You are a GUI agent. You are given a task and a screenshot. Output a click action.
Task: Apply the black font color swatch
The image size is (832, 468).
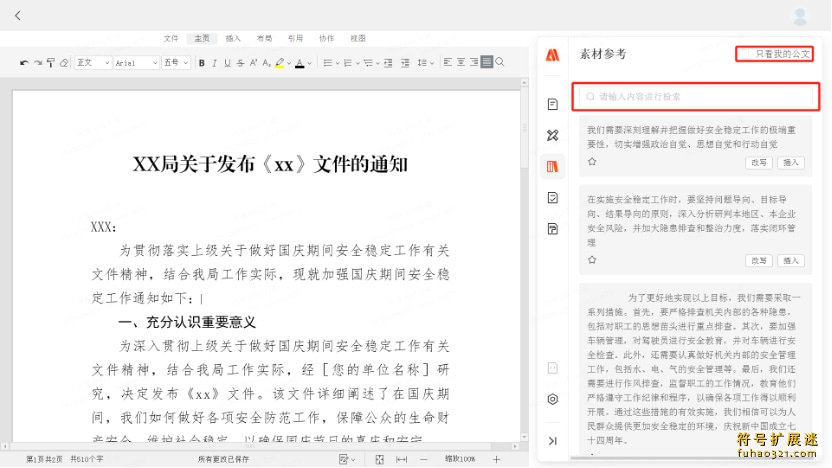tap(300, 63)
